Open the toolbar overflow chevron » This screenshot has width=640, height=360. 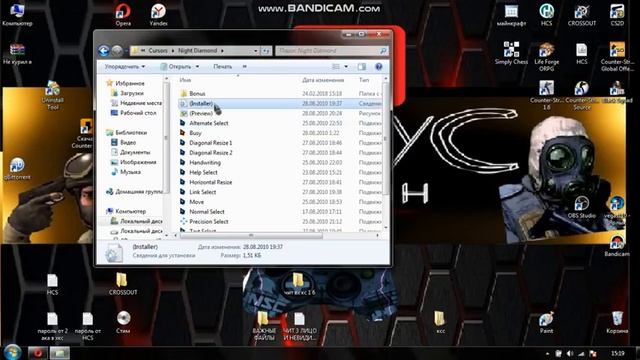pyautogui.click(x=244, y=67)
